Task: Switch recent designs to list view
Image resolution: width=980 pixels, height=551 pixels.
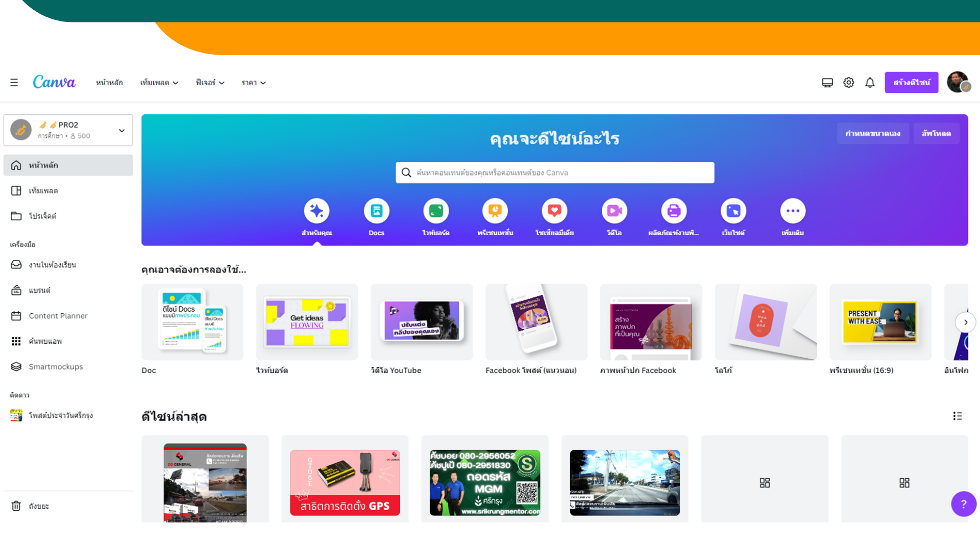Action: 957,416
